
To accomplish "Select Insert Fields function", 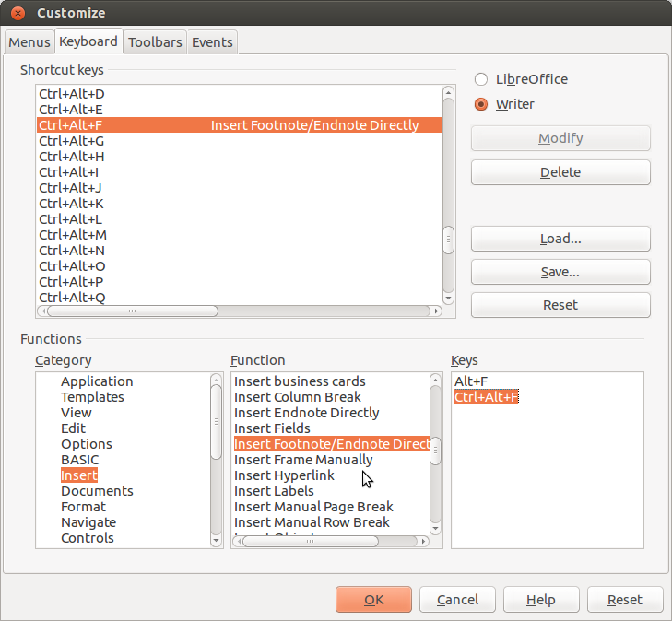I will tap(272, 428).
